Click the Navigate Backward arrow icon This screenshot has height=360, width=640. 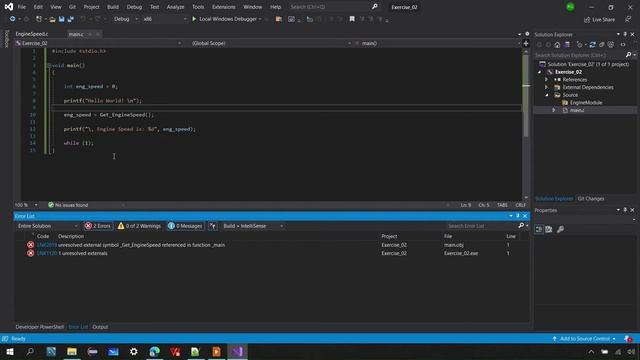coord(13,19)
